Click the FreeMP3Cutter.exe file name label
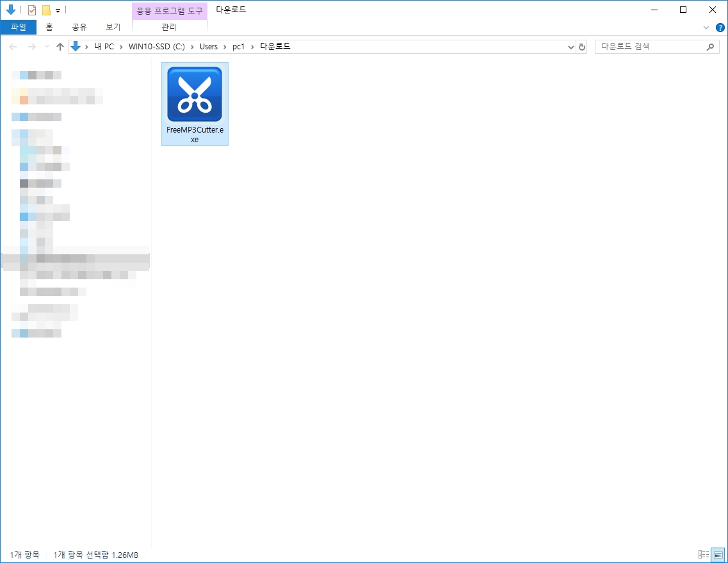 [195, 135]
